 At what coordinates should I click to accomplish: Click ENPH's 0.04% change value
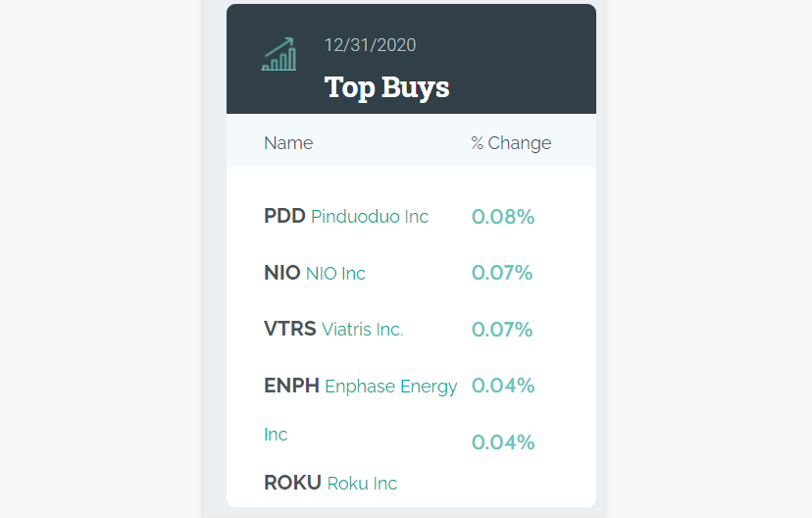[503, 386]
